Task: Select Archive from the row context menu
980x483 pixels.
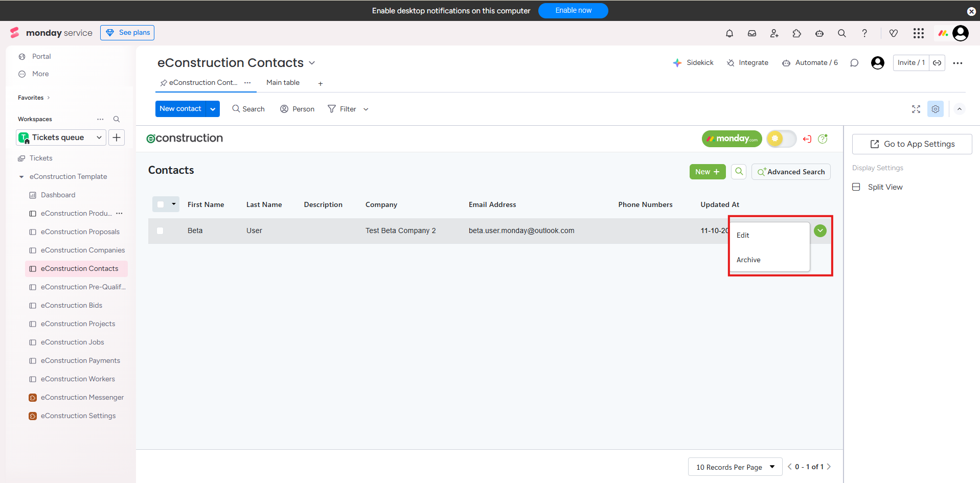Action: pos(748,260)
